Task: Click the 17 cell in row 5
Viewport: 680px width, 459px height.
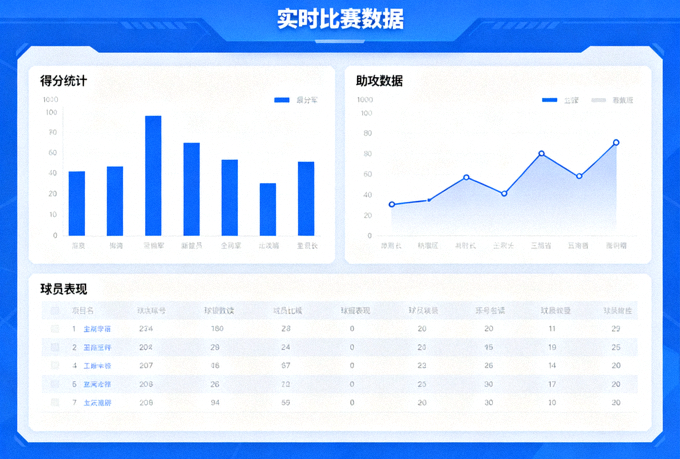Action: point(552,384)
